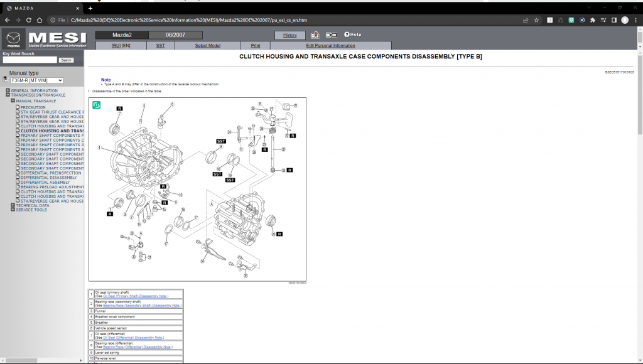Click the Mazda logo in the MESI header

(14, 39)
